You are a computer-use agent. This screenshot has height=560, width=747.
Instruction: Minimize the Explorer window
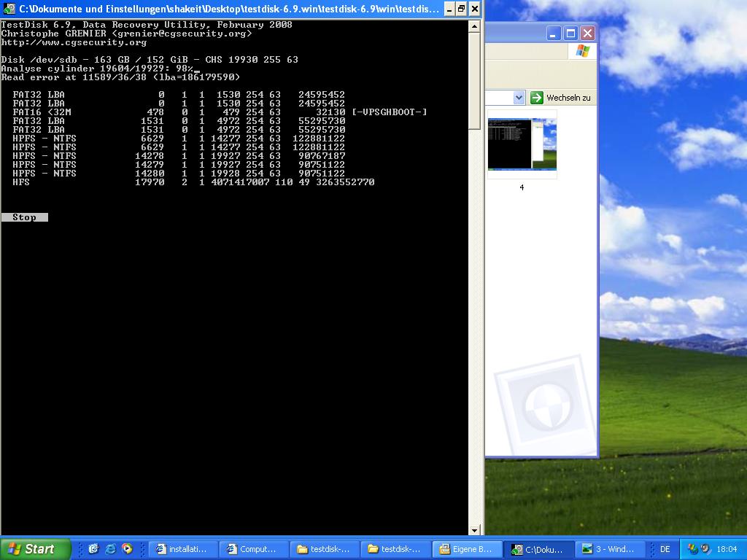pos(553,34)
